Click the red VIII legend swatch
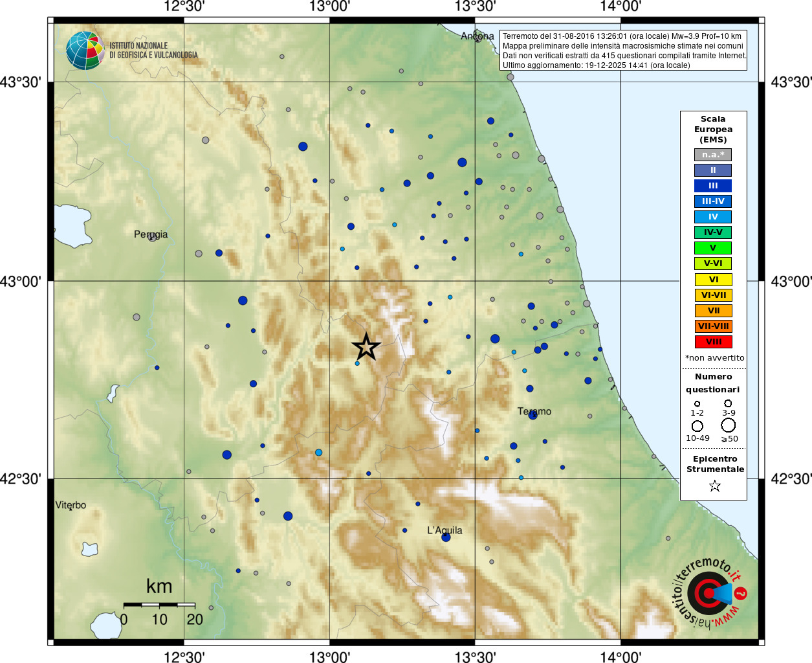The width and height of the screenshot is (812, 663). [713, 342]
